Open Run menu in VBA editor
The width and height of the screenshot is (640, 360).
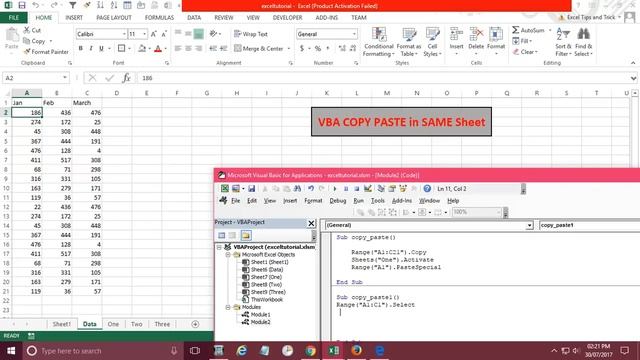pos(358,201)
